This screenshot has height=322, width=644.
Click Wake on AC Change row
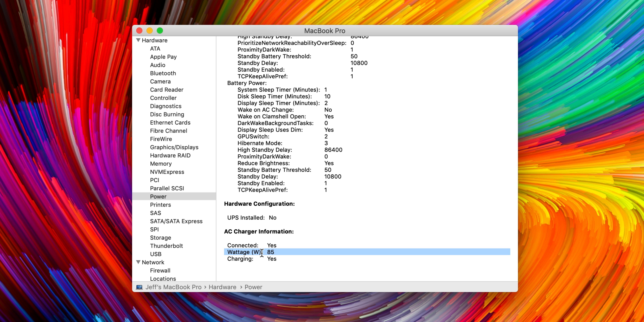285,110
